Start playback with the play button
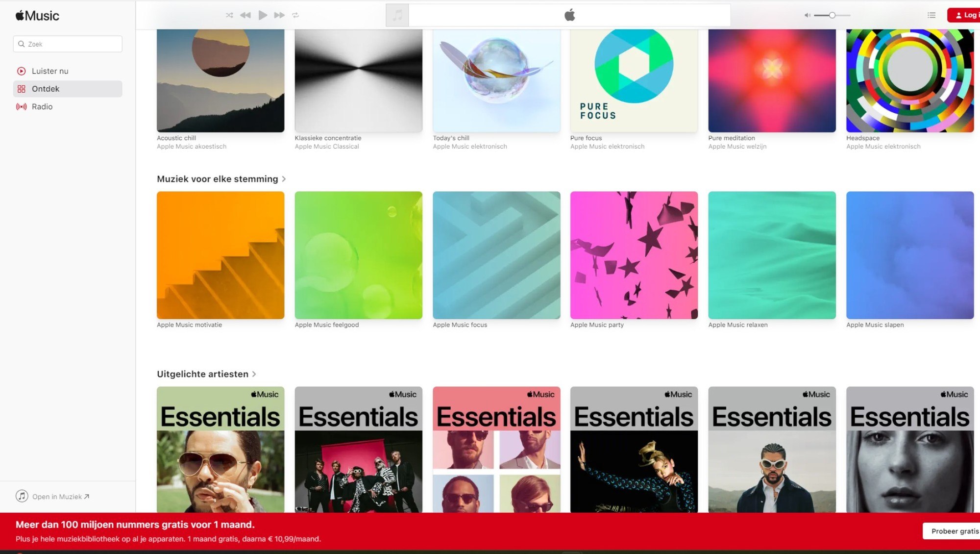Viewport: 980px width, 554px height. [263, 15]
